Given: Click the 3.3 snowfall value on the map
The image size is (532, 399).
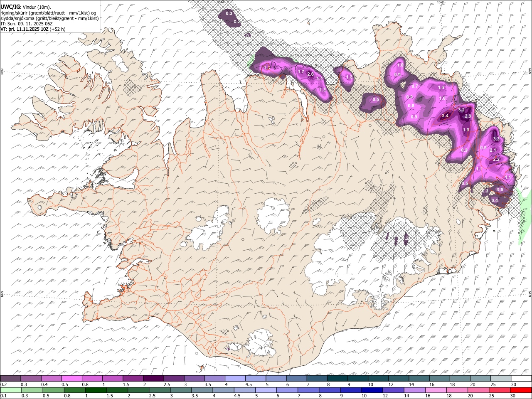Looking at the screenshot, I should [496, 139].
